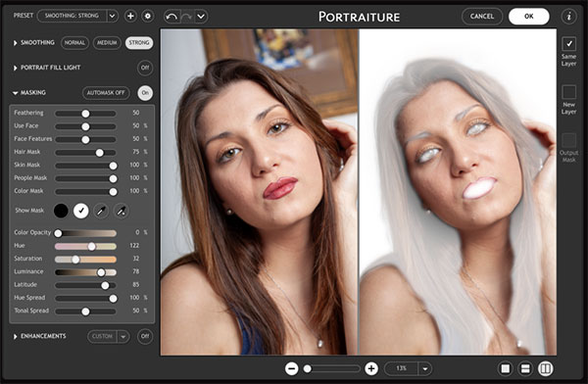Select black Show Mask swatch
The width and height of the screenshot is (588, 384).
tap(61, 211)
